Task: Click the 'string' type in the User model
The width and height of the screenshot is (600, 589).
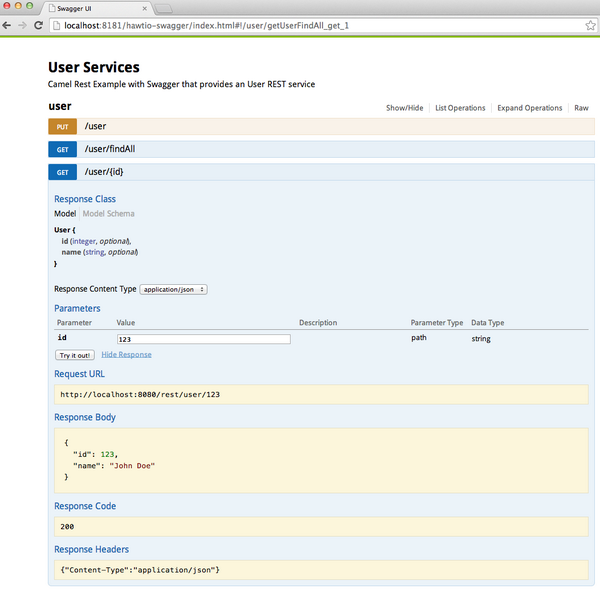Action: (x=95, y=252)
